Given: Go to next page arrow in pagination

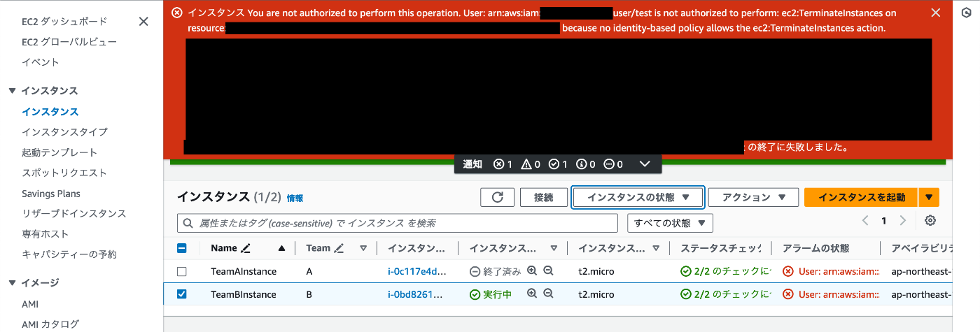Looking at the screenshot, I should [x=902, y=221].
